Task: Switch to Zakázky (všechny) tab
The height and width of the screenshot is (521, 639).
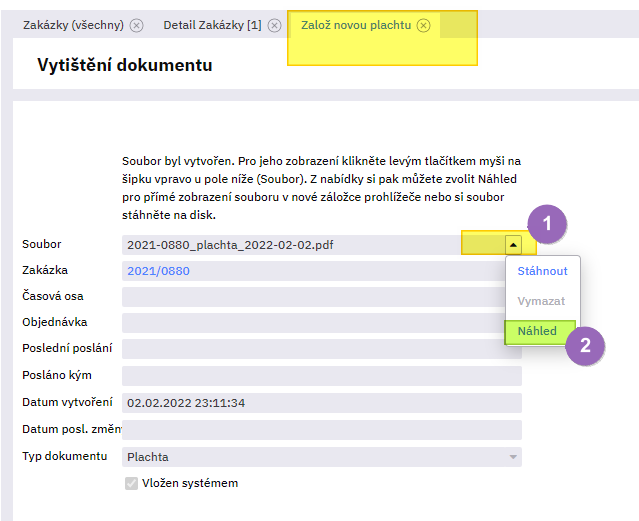Action: 69,25
